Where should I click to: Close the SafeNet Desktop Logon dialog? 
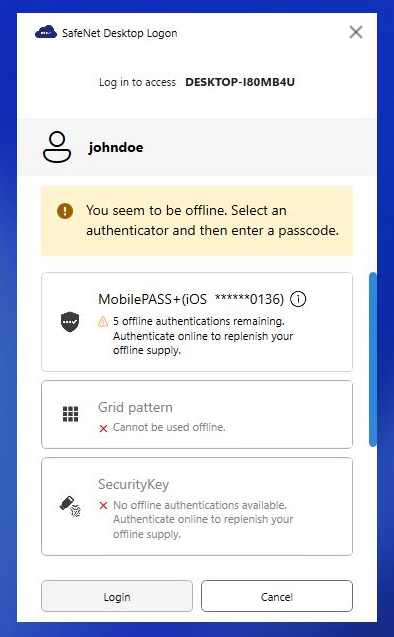tap(356, 32)
